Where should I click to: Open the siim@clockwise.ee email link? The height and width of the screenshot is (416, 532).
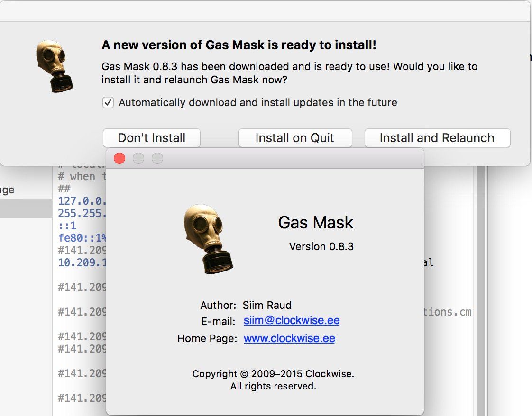coord(291,320)
